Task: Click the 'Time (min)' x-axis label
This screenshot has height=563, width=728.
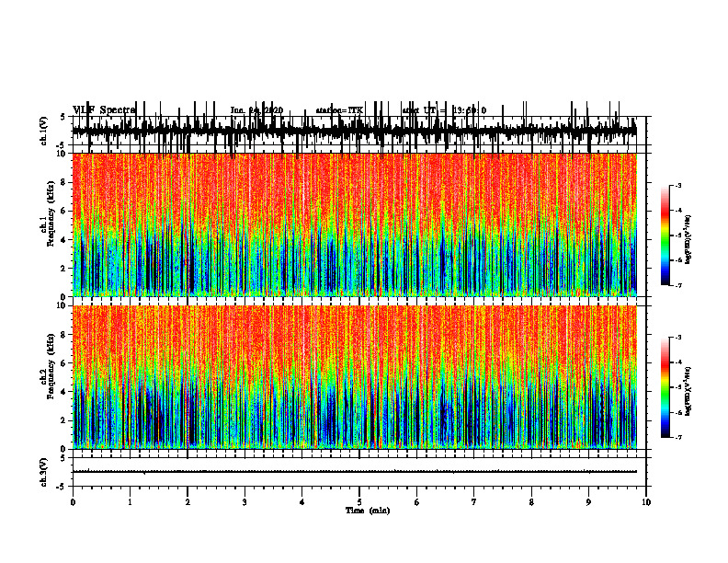Action: click(x=368, y=511)
